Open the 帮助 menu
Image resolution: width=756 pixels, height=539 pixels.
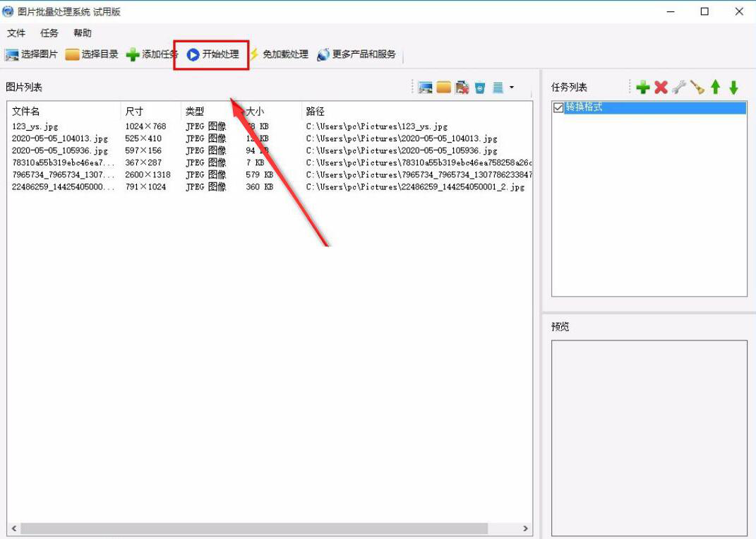pyautogui.click(x=83, y=33)
